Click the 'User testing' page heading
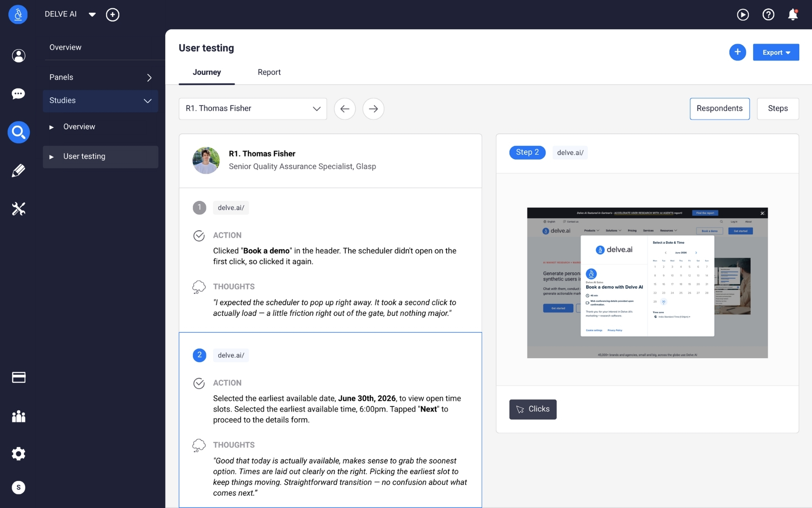This screenshot has width=812, height=508. coord(206,48)
